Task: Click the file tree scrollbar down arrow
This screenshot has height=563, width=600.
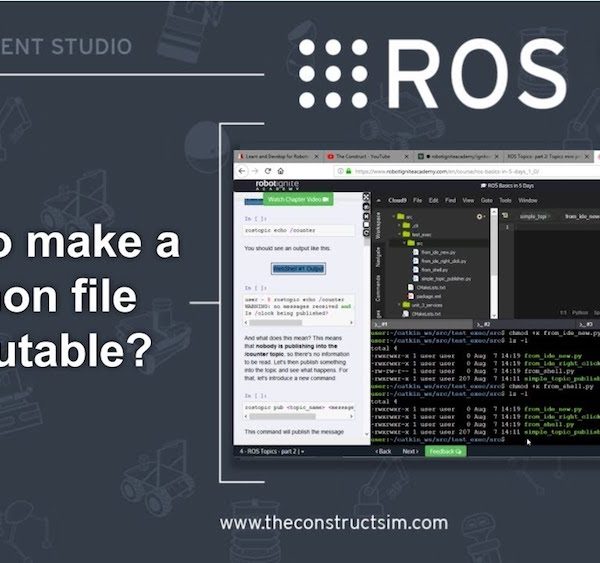Action: pyautogui.click(x=494, y=316)
